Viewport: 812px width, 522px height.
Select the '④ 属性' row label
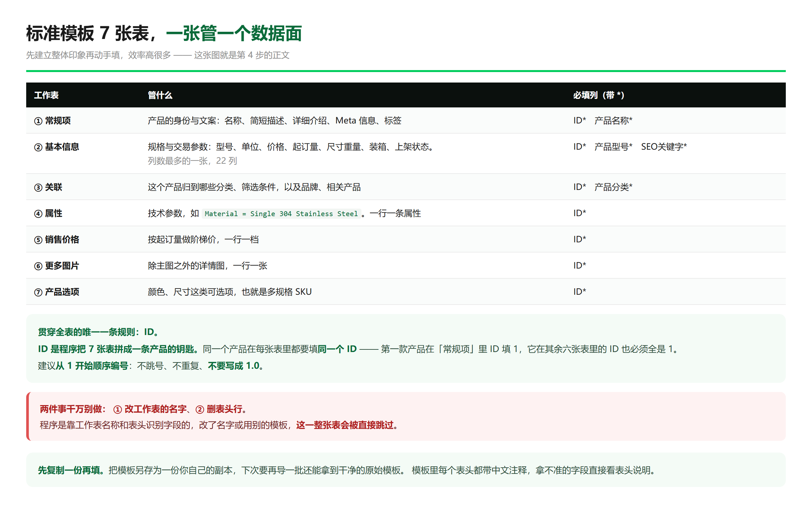(48, 213)
